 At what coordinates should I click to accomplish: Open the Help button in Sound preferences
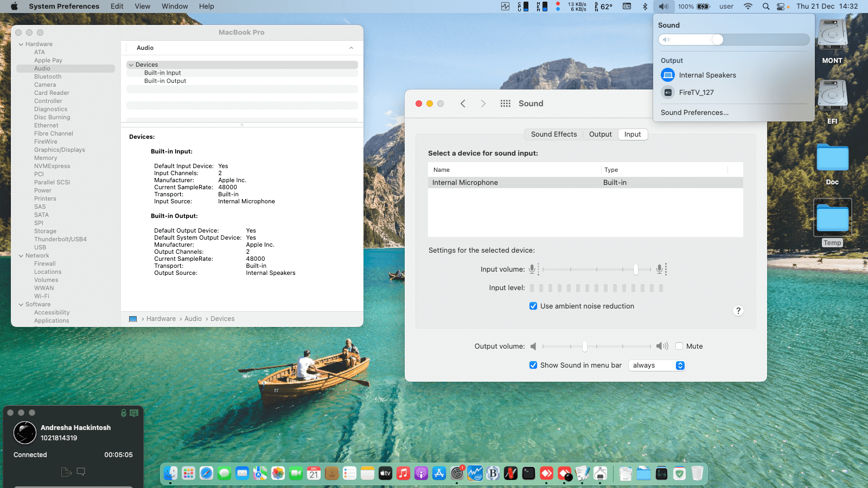738,311
